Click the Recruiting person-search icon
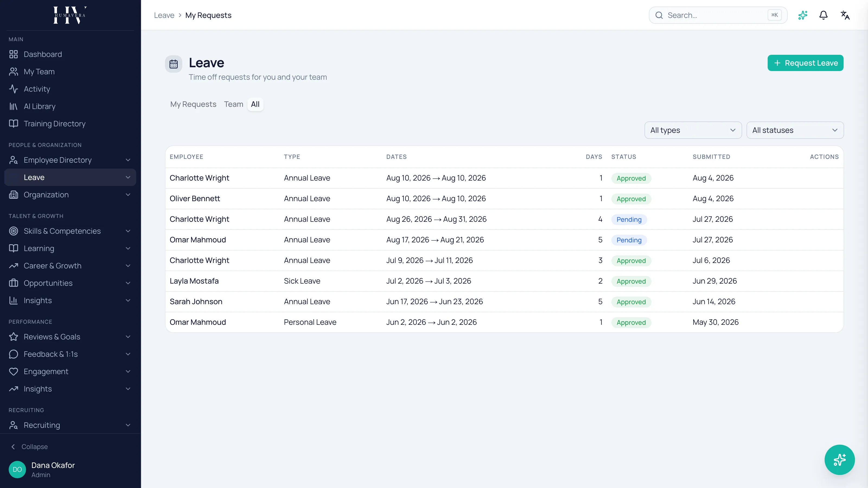The width and height of the screenshot is (868, 488). [x=14, y=425]
